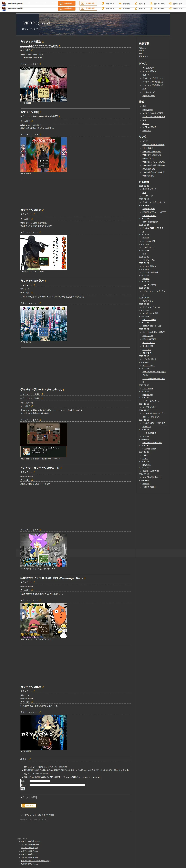The width and height of the screenshot is (186, 868).
Task: Click edit pencil beside とびだす！カマソッソの世界３D heading
Action: (x=61, y=468)
